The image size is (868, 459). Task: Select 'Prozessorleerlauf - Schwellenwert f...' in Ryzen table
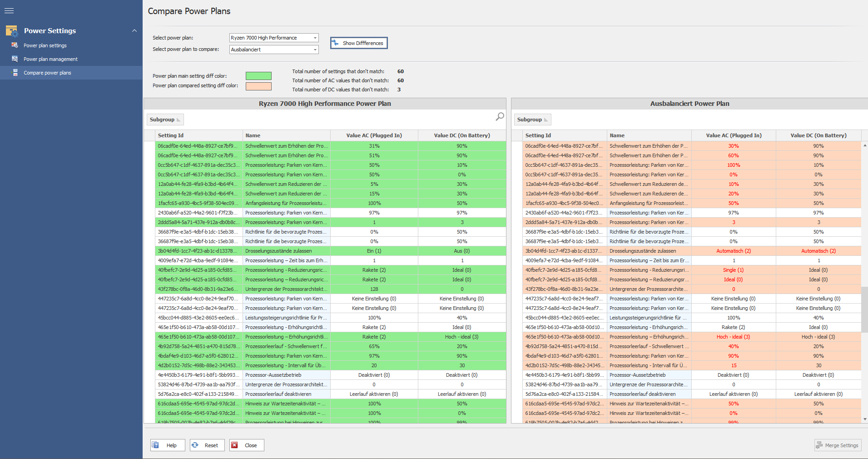point(287,346)
